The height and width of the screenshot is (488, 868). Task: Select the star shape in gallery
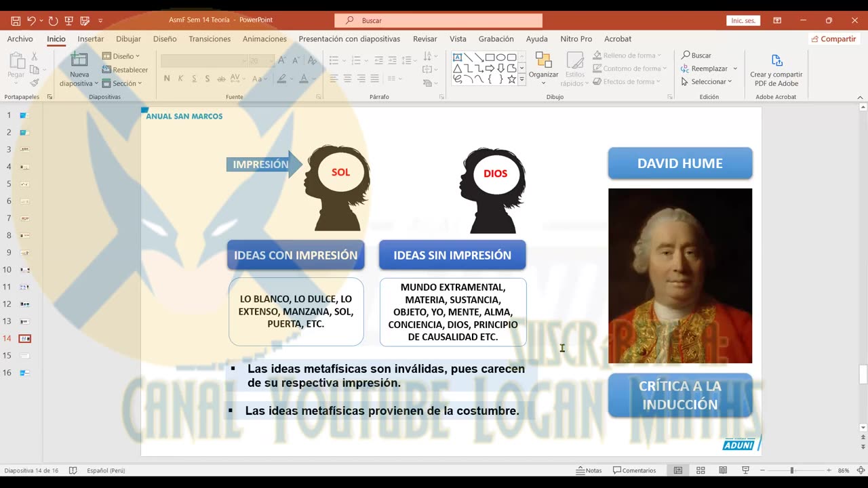pyautogui.click(x=512, y=79)
